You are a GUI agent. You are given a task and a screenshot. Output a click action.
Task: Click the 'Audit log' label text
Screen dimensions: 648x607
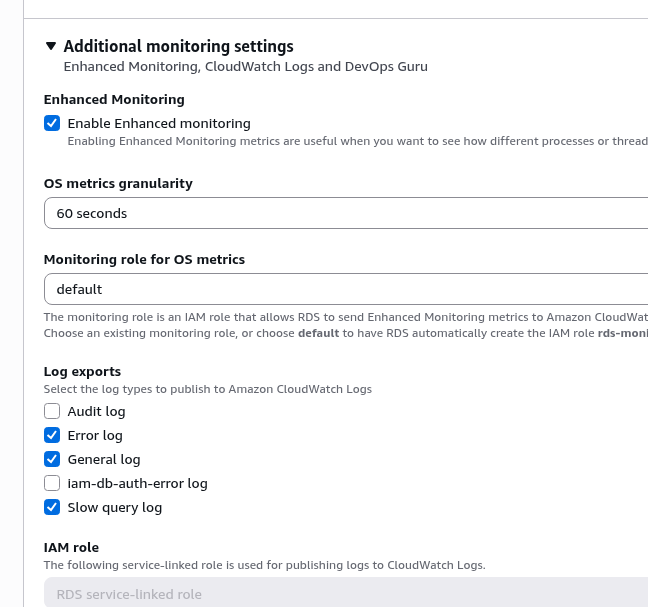(x=96, y=411)
